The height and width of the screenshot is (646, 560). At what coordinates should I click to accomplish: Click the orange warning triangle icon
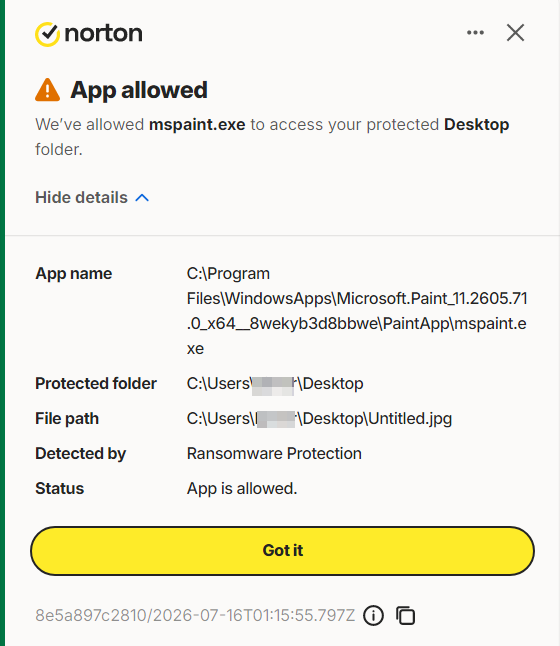pyautogui.click(x=47, y=90)
